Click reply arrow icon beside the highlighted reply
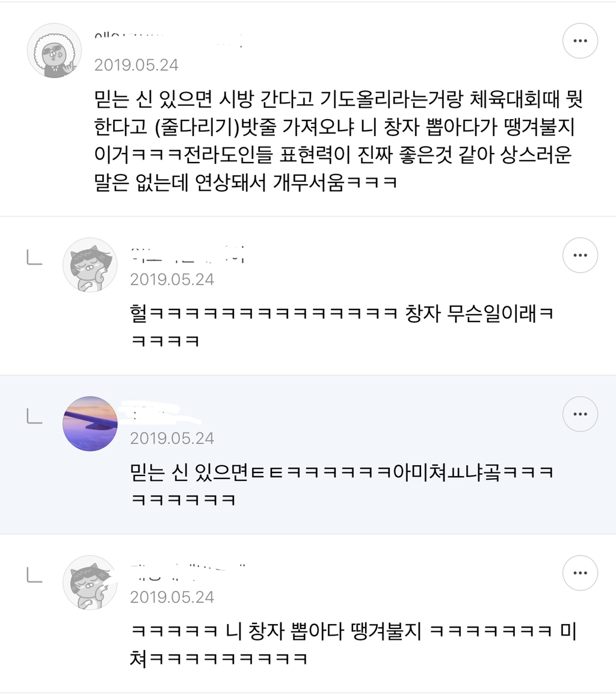616x697 pixels. (x=34, y=415)
